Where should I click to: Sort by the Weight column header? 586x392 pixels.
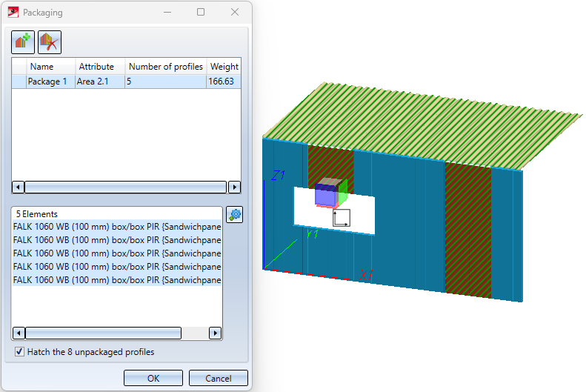[224, 67]
